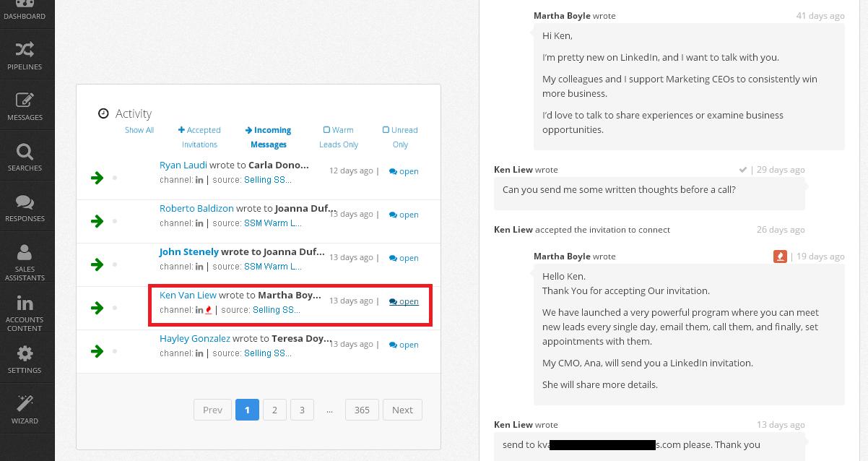The width and height of the screenshot is (868, 461).
Task: Go to Next page of activity
Action: click(402, 410)
